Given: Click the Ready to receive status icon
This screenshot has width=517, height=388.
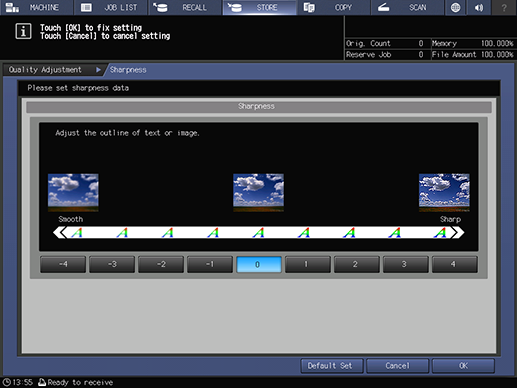Looking at the screenshot, I should coord(42,382).
